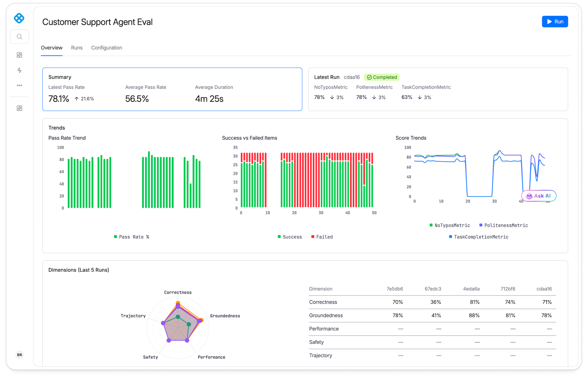Toggle Failed series in legend
The width and height of the screenshot is (588, 379).
pos(322,237)
